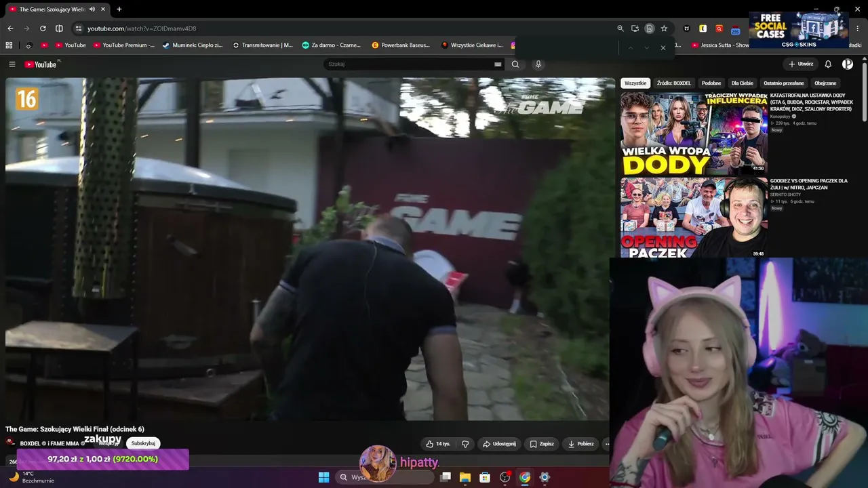This screenshot has width=868, height=488.
Task: Click the BOXDEL channel avatar
Action: tap(10, 443)
